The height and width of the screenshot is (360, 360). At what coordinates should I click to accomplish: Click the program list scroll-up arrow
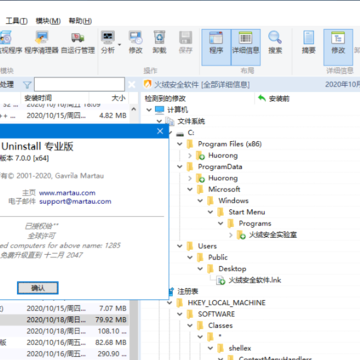tap(133, 109)
